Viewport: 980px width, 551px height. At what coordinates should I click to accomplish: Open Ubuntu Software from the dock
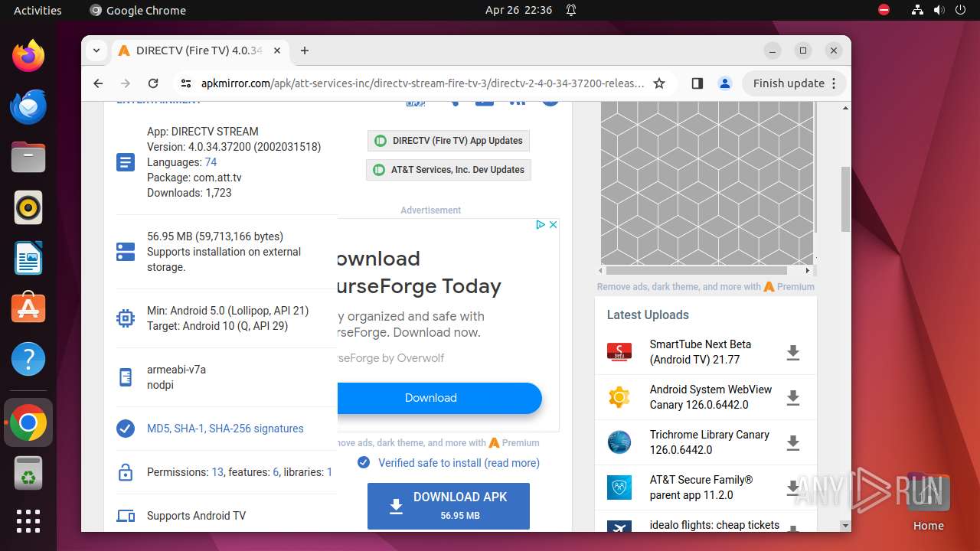28,308
